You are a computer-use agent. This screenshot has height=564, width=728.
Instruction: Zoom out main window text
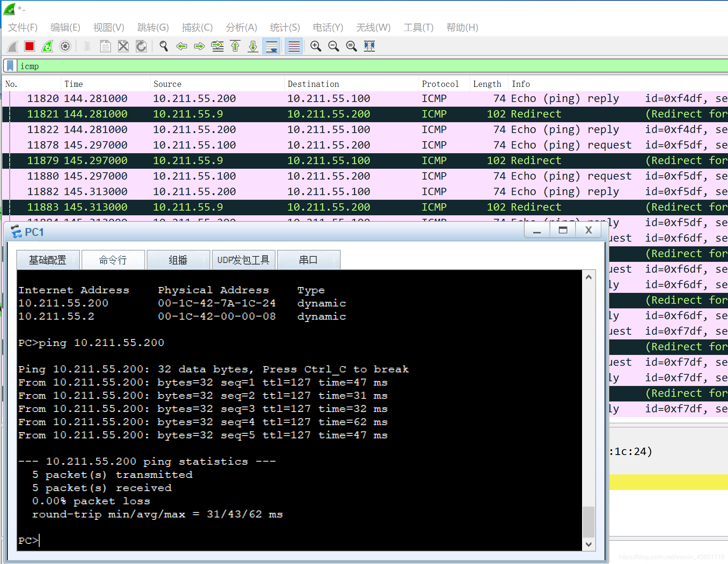coord(334,47)
